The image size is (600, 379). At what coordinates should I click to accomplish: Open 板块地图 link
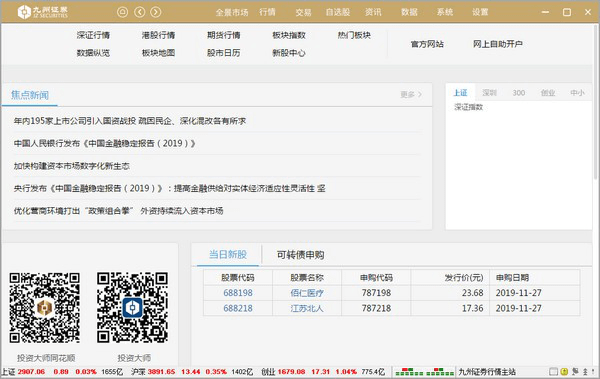pyautogui.click(x=158, y=53)
